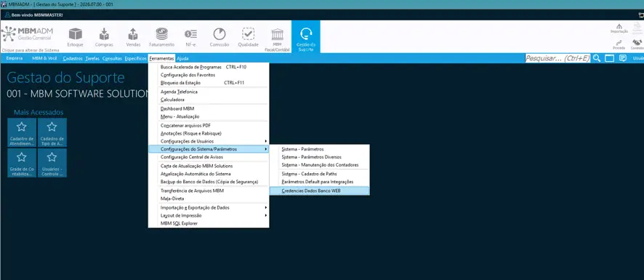Image resolution: width=644 pixels, height=280 pixels.
Task: Choose Transferência de Arquivos MBM
Action: [209, 191]
